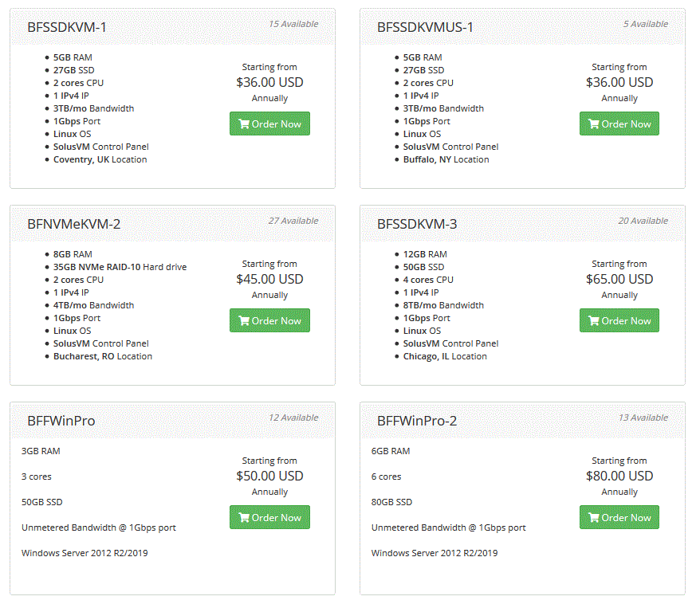The height and width of the screenshot is (608, 700).
Task: Click the cart icon on BFSSDKVM-1 order button
Action: [x=244, y=124]
